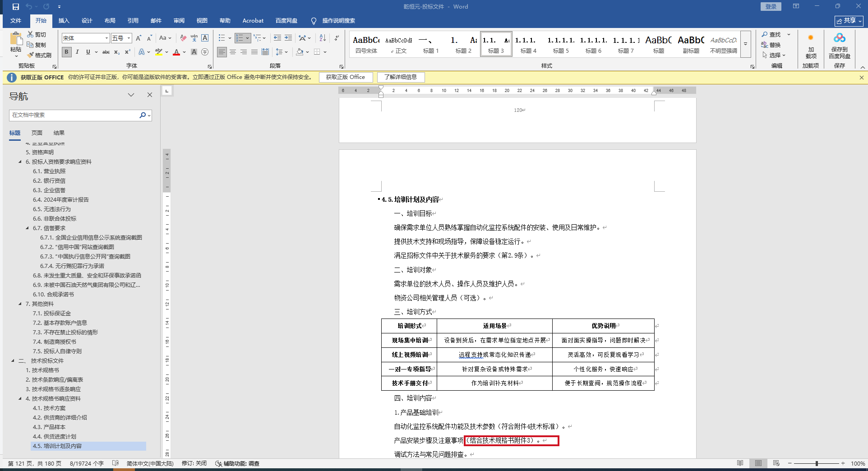Save the document with the floppy disk icon
Image resolution: width=868 pixels, height=471 pixels.
[16, 7]
